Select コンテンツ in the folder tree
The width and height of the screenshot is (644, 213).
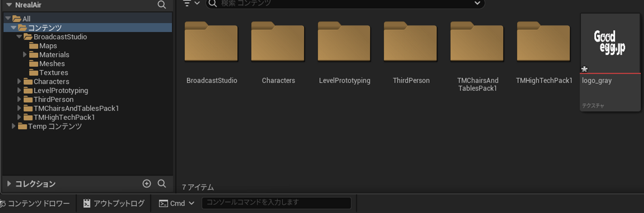coord(88,28)
